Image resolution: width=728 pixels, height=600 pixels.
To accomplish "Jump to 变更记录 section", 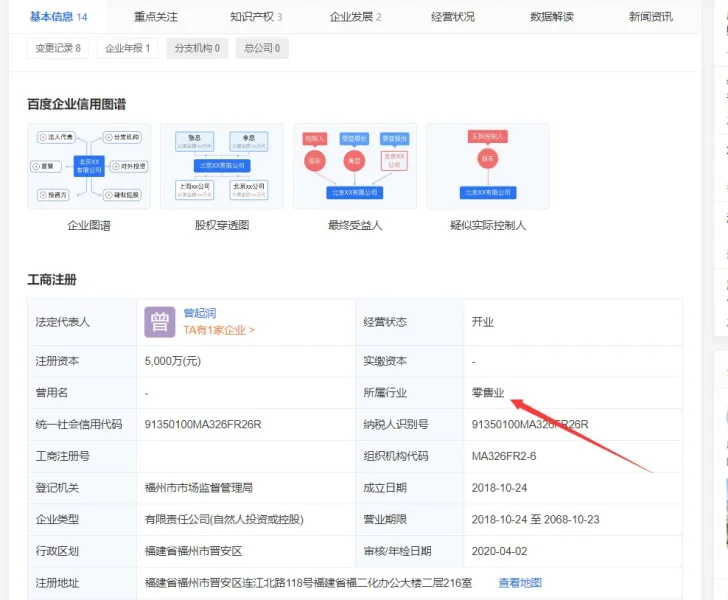I will tap(59, 48).
